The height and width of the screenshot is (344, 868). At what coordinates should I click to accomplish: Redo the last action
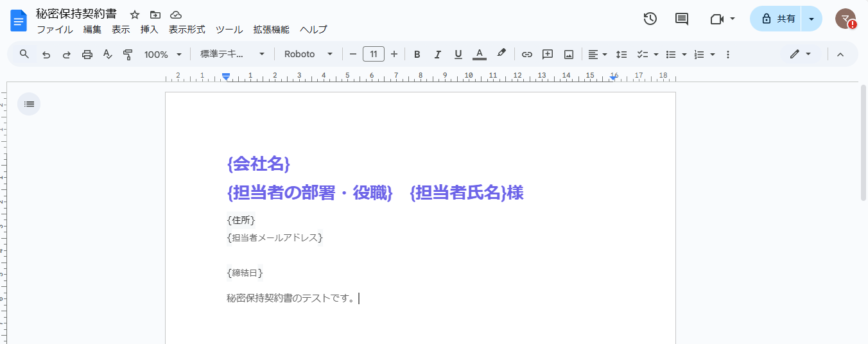coord(67,55)
